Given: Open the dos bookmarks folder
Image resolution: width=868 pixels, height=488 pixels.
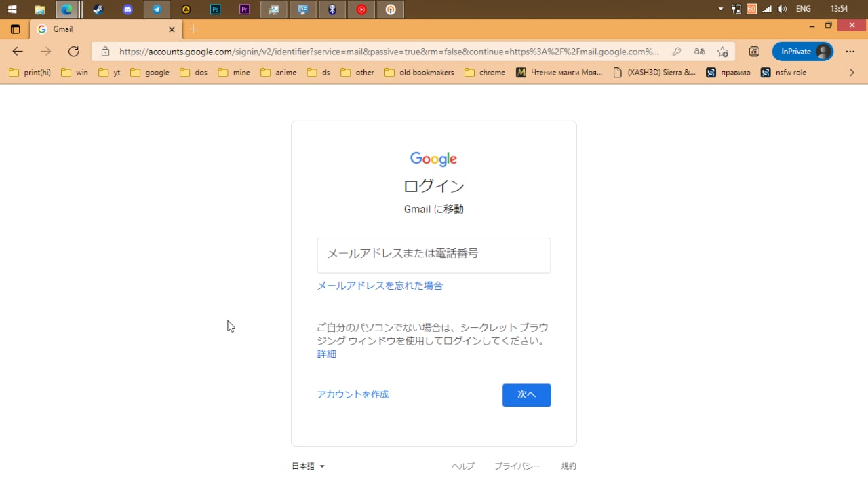Looking at the screenshot, I should coord(194,73).
